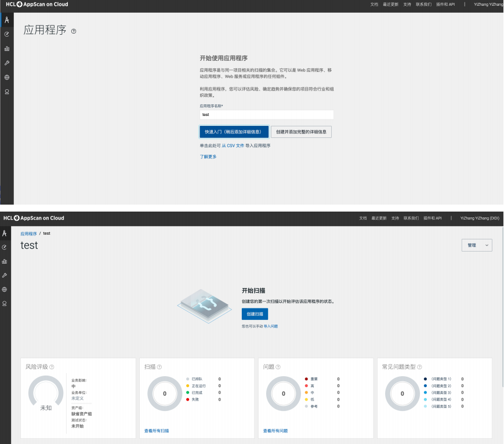Click the 扫描 donut chart showing 0

point(165,394)
